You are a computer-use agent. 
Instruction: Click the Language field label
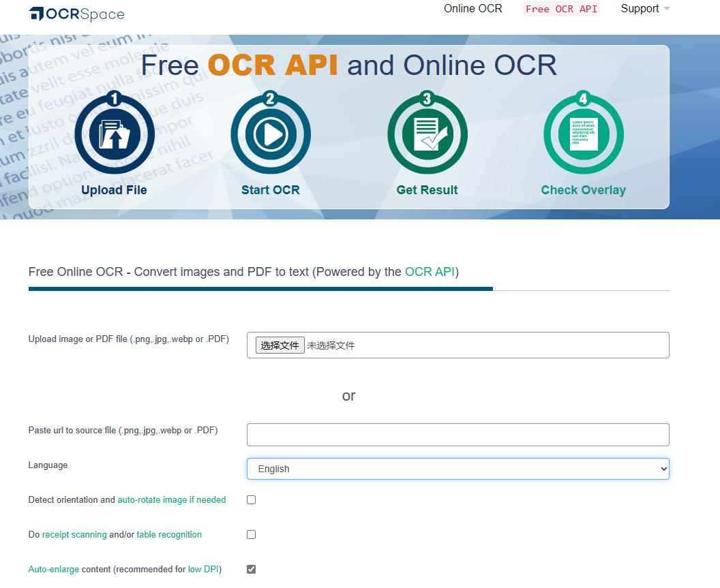point(48,465)
